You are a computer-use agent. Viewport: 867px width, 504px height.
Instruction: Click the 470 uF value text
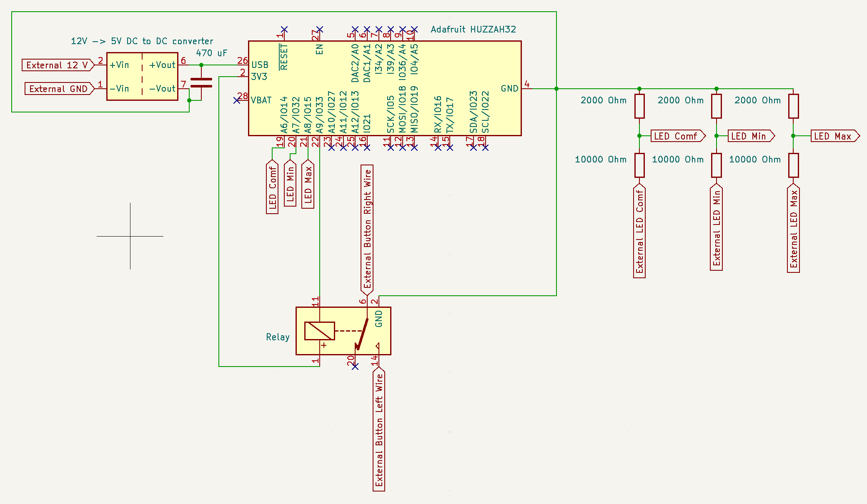point(211,53)
